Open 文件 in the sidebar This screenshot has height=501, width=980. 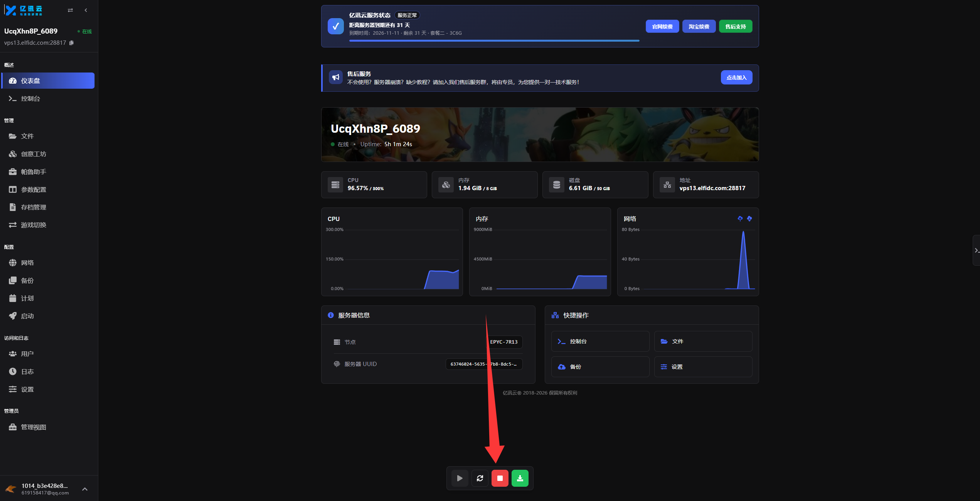48,136
